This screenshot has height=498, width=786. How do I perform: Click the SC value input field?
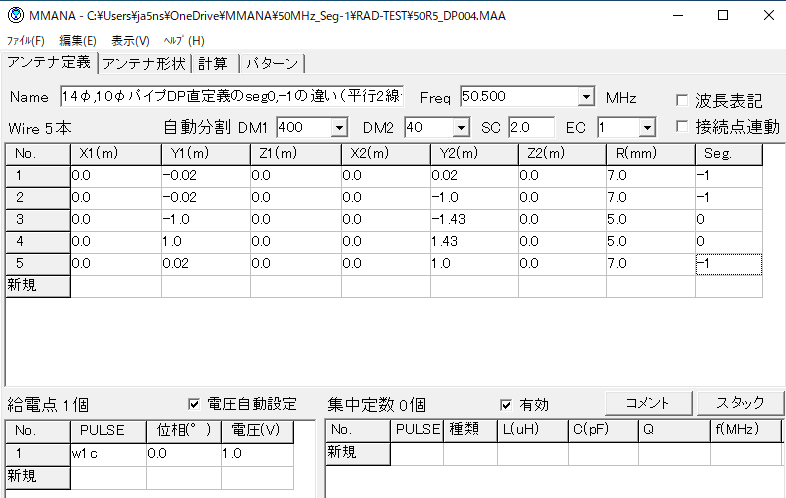click(531, 127)
